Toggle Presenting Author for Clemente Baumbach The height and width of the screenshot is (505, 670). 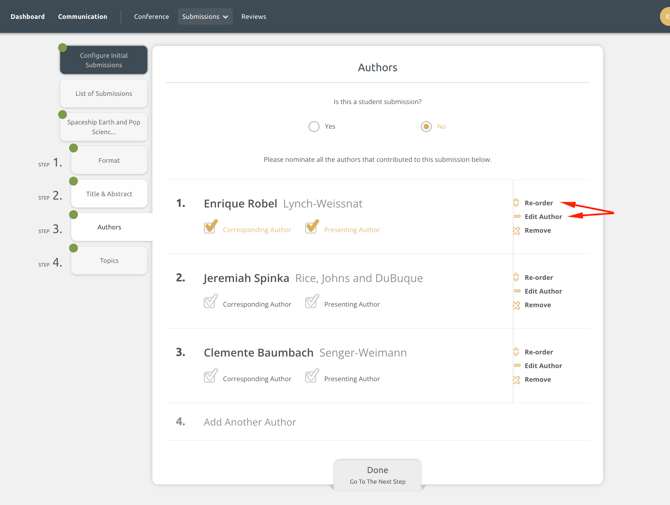(312, 377)
